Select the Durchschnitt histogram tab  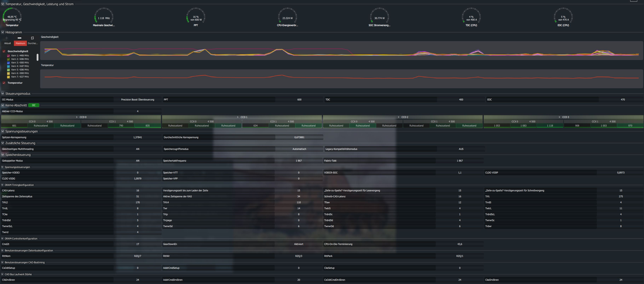pyautogui.click(x=33, y=43)
